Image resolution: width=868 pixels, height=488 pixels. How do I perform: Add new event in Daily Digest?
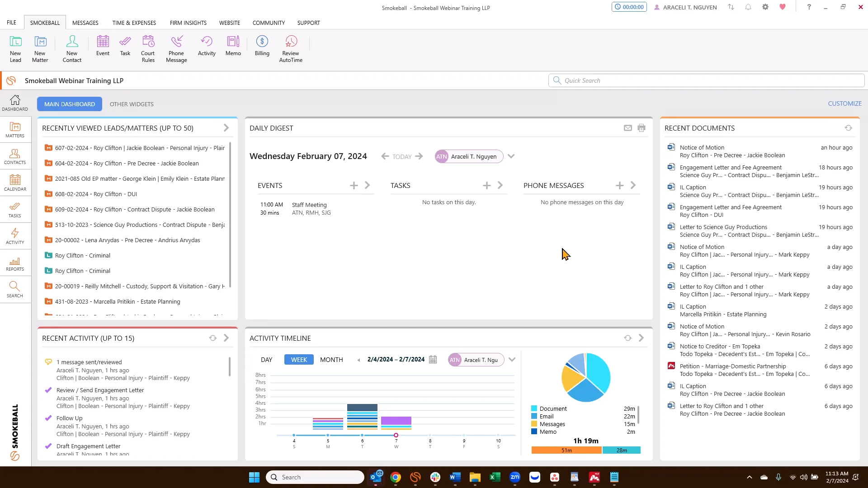(354, 185)
